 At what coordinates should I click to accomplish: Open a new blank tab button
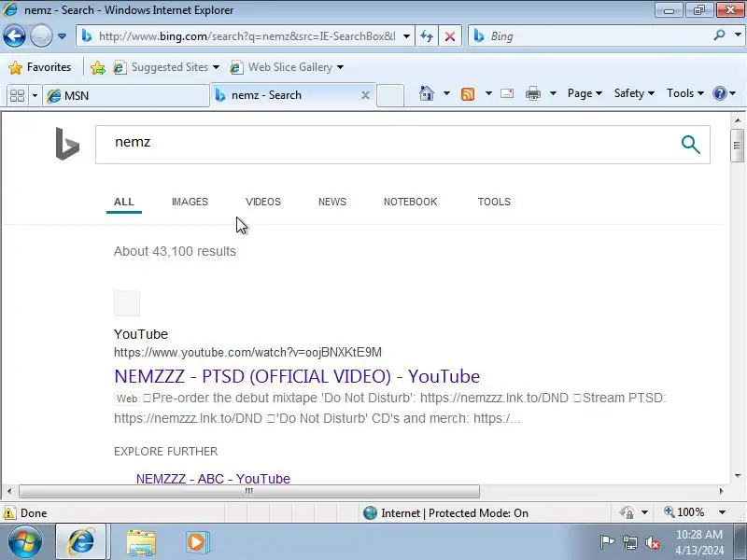click(390, 95)
